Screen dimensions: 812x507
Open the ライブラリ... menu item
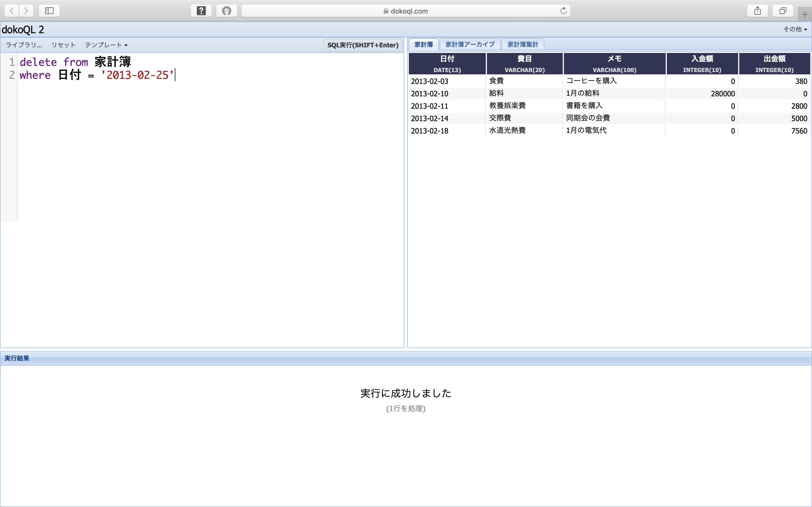pyautogui.click(x=24, y=45)
